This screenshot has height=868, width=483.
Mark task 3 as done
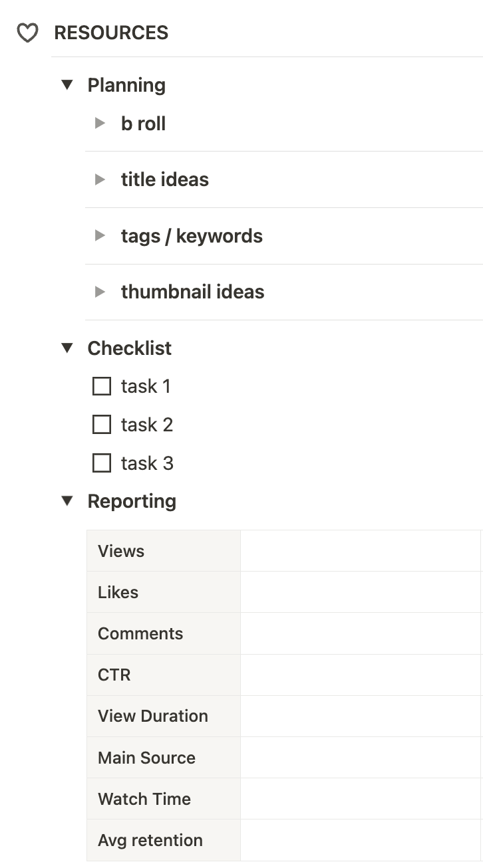pyautogui.click(x=101, y=463)
